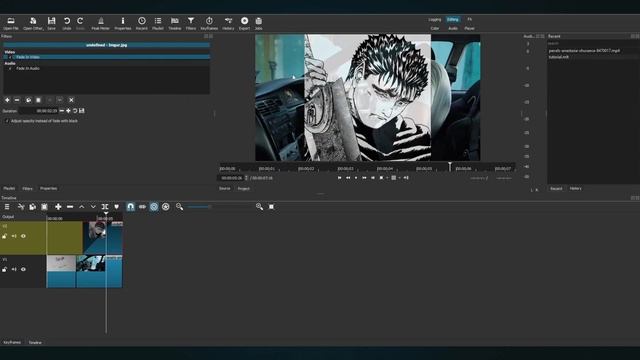Zoom in the timeline

pos(259,207)
